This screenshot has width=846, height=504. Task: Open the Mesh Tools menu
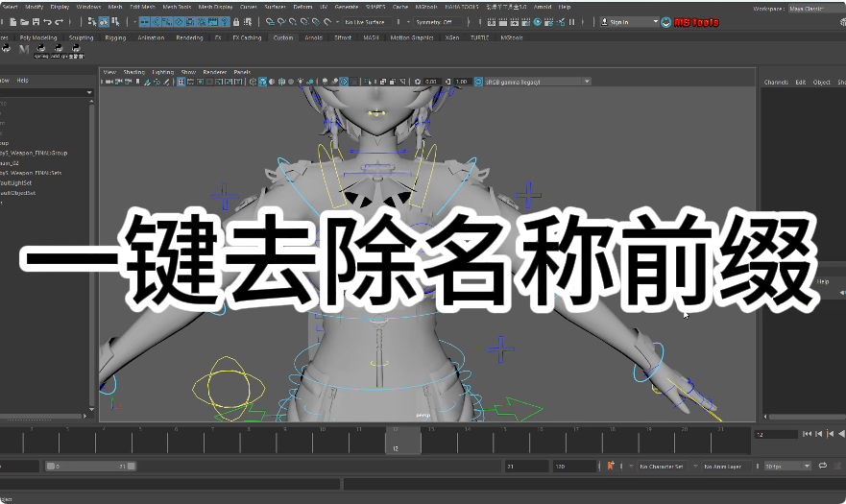pyautogui.click(x=177, y=7)
